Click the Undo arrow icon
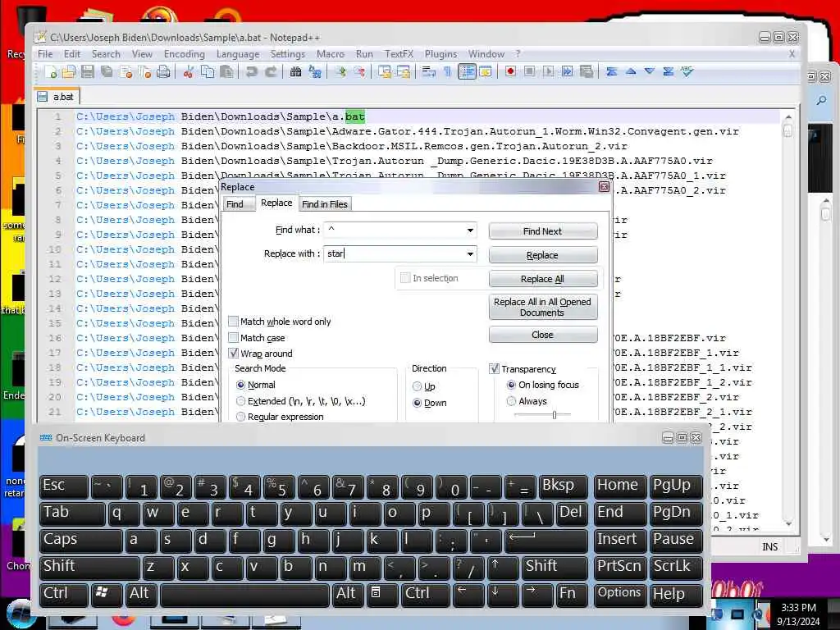Screen dimensions: 840x630 pyautogui.click(x=251, y=72)
